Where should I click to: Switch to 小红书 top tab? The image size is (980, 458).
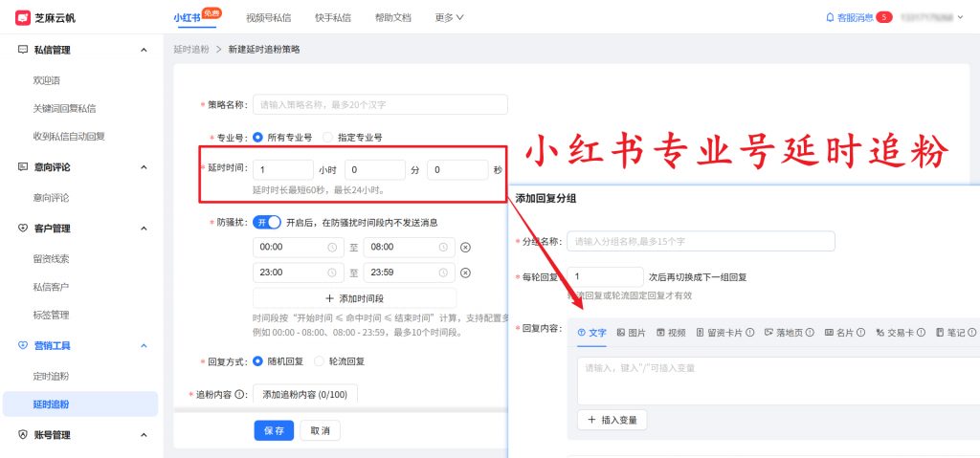pyautogui.click(x=187, y=17)
